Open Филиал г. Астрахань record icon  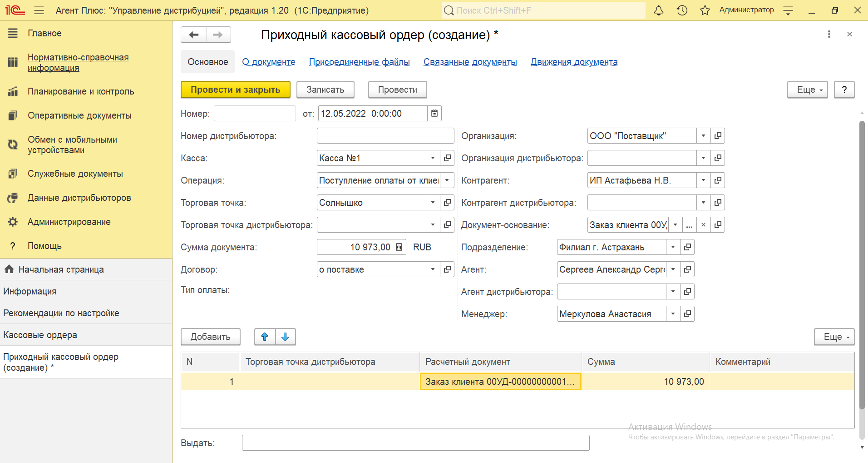tap(687, 247)
